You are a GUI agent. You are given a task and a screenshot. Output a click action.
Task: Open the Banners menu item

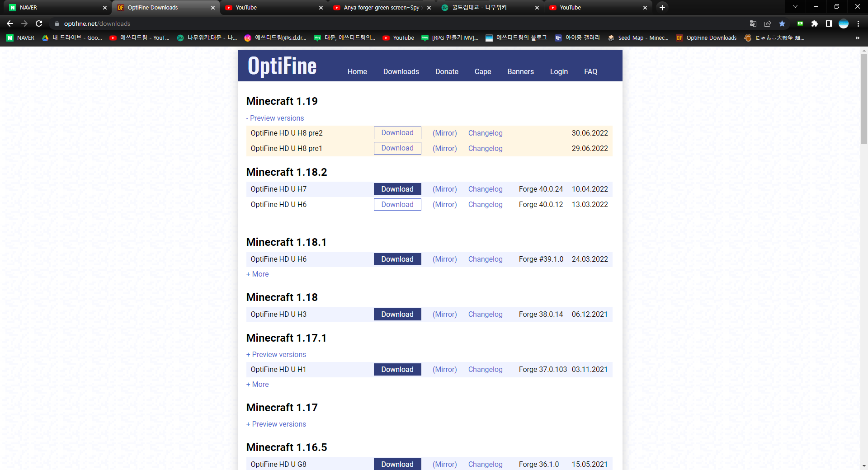click(520, 71)
